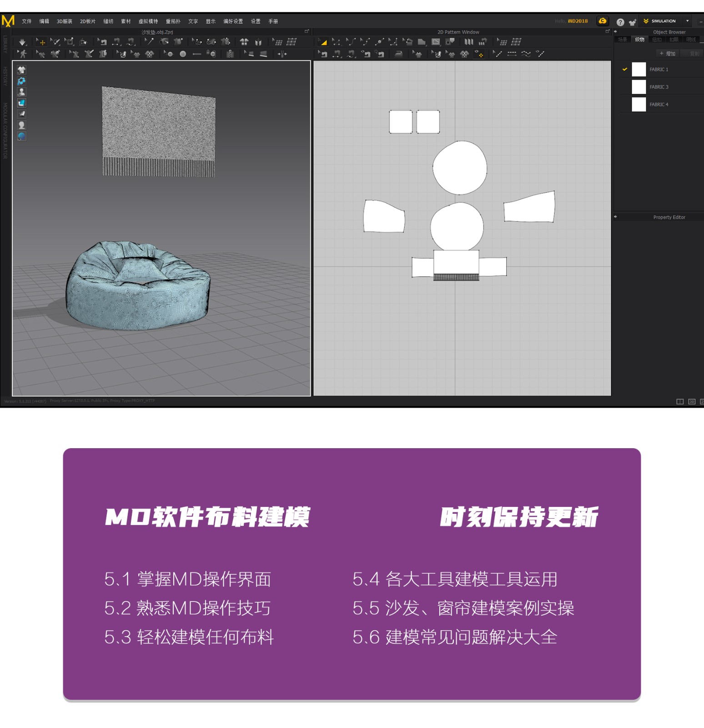Click the 增加 add fabric button
This screenshot has width=704, height=728.
click(x=667, y=54)
